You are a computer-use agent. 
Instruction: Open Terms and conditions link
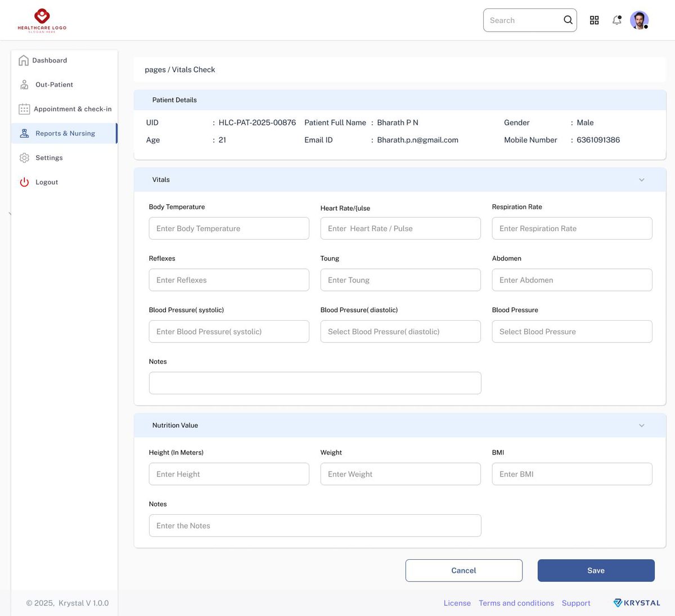click(516, 603)
